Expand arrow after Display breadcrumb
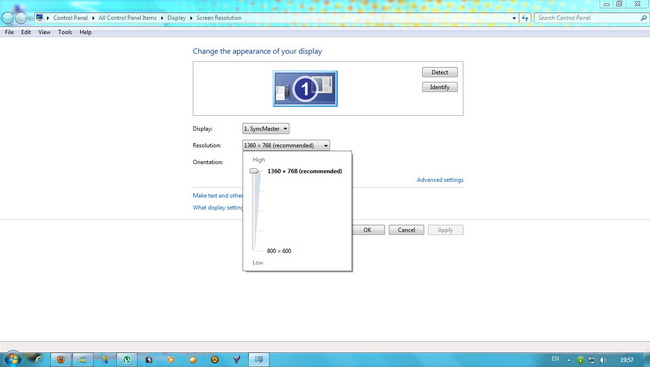 [x=191, y=18]
